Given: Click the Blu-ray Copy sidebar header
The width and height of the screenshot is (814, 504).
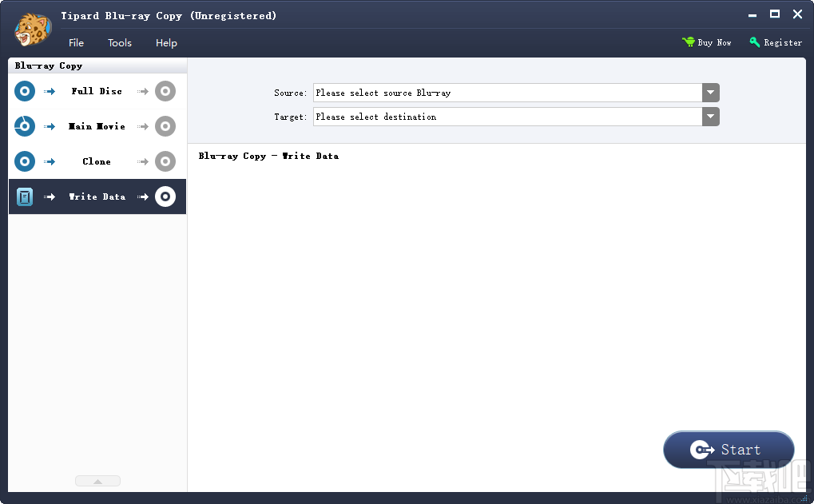Looking at the screenshot, I should click(97, 66).
